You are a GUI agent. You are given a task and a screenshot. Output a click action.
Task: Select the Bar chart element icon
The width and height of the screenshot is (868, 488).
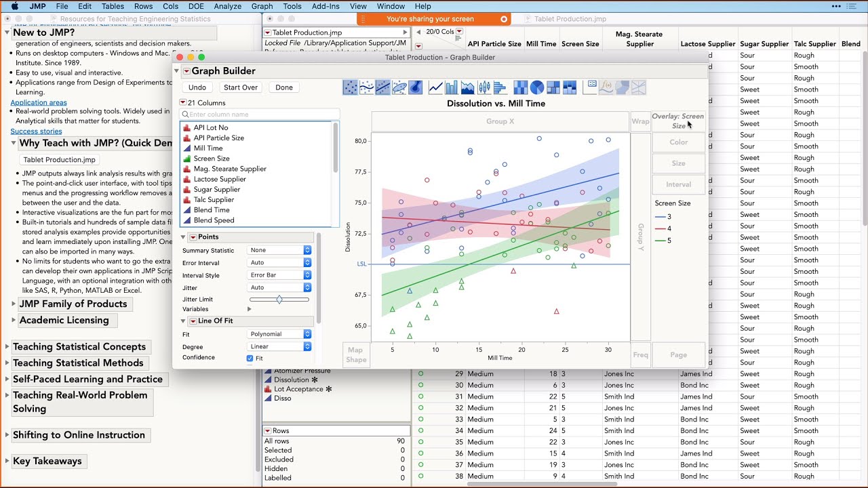pyautogui.click(x=452, y=87)
